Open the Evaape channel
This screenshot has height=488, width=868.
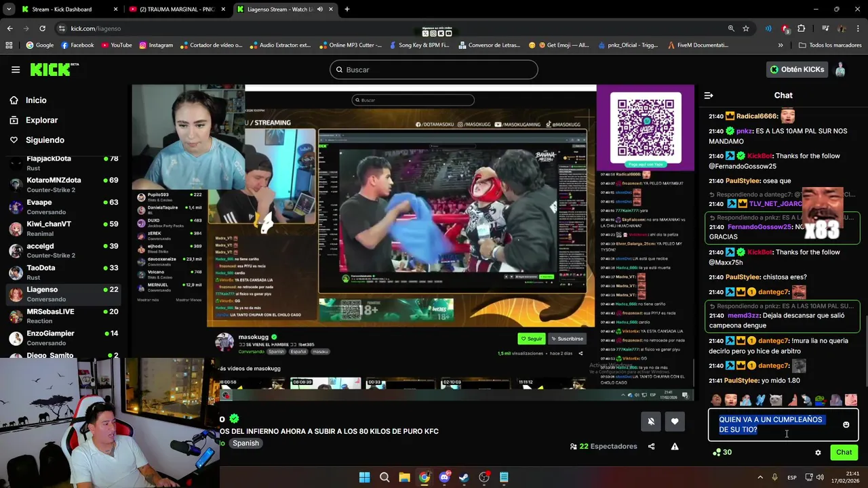click(62, 206)
